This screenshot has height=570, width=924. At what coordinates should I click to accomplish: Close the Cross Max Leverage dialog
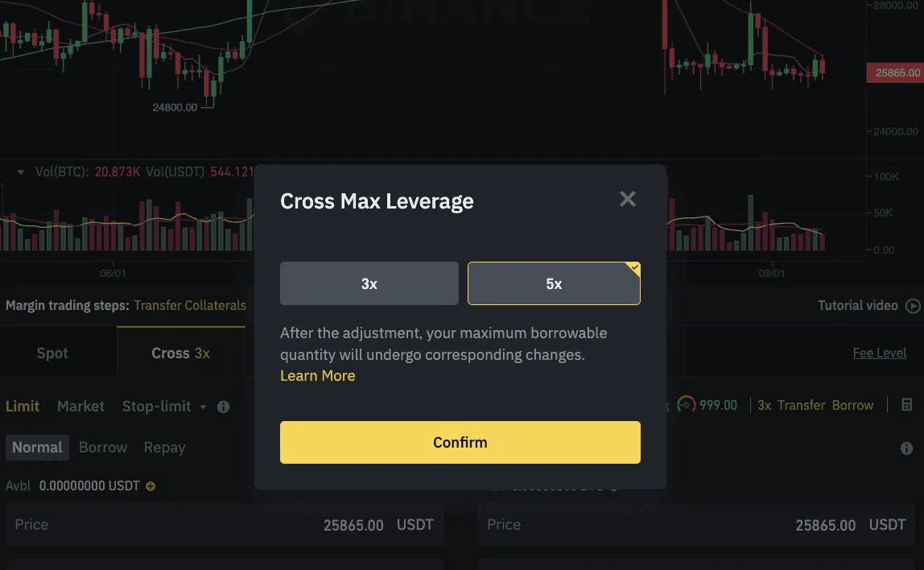point(628,199)
